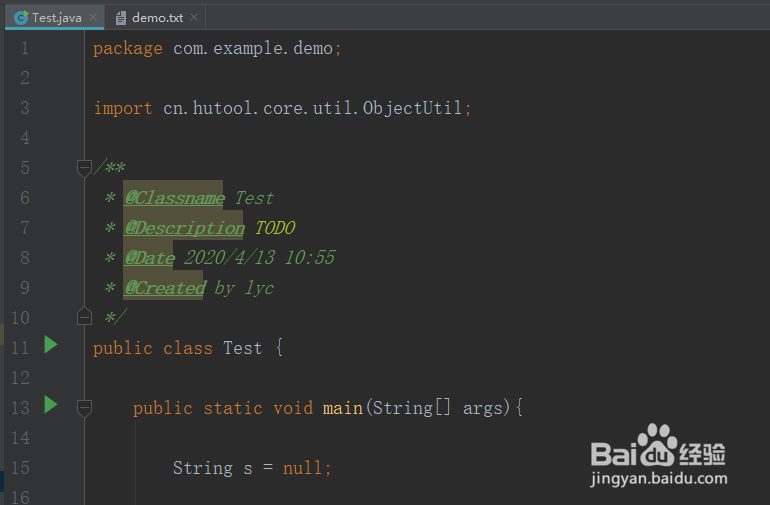Screen dimensions: 770x505
Task: Click the class name Test in declaration
Action: click(x=243, y=348)
